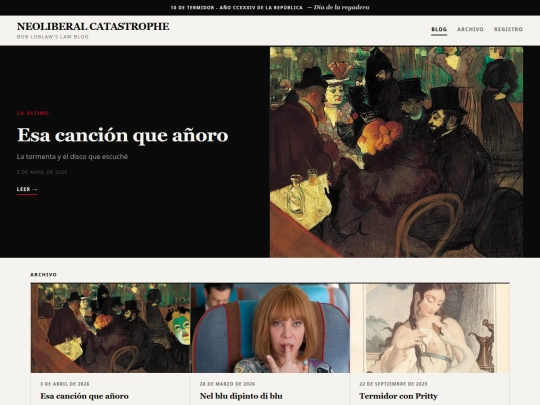Screen dimensions: 540x405
Task: Click the large Moulin Rouge hero painting
Action: click(396, 152)
